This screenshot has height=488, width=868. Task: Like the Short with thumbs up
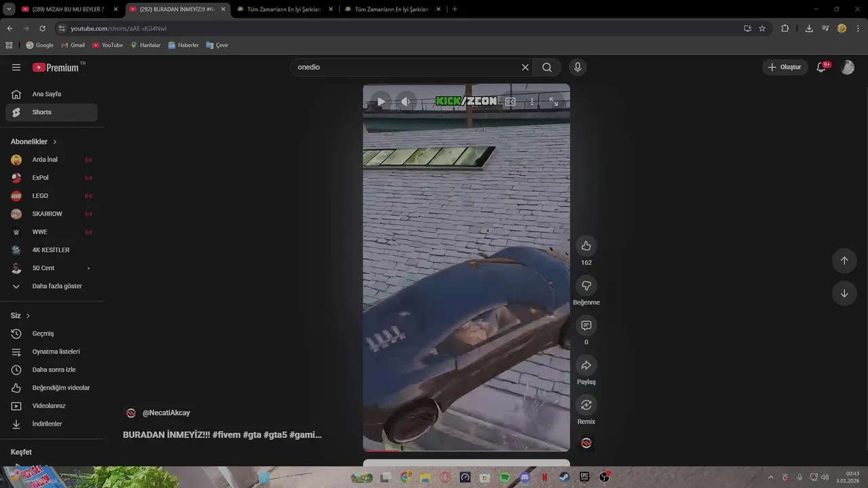[587, 246]
